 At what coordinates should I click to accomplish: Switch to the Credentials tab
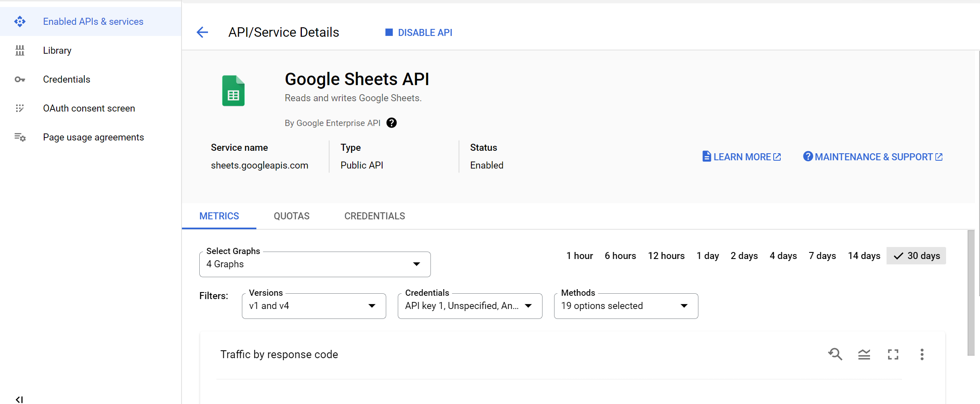[375, 216]
